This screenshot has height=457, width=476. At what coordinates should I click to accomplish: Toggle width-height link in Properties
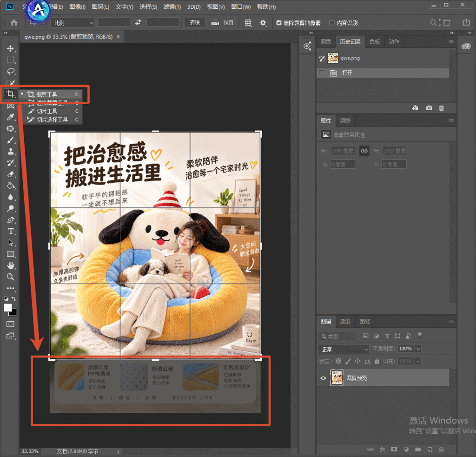[x=364, y=151]
